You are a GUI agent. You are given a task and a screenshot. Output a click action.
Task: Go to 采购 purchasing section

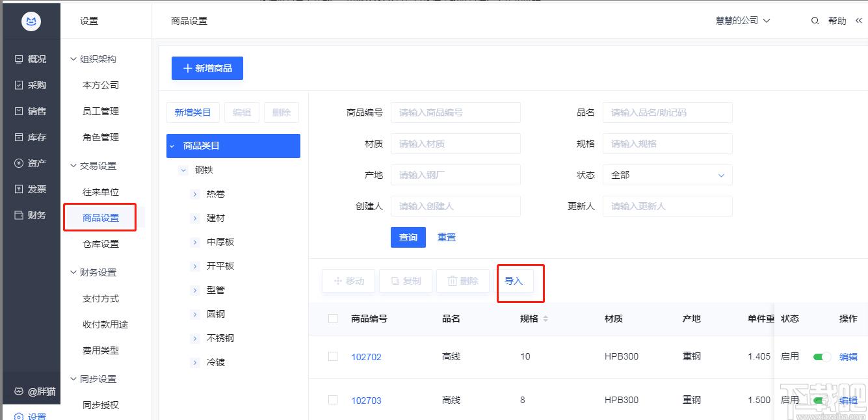(31, 85)
